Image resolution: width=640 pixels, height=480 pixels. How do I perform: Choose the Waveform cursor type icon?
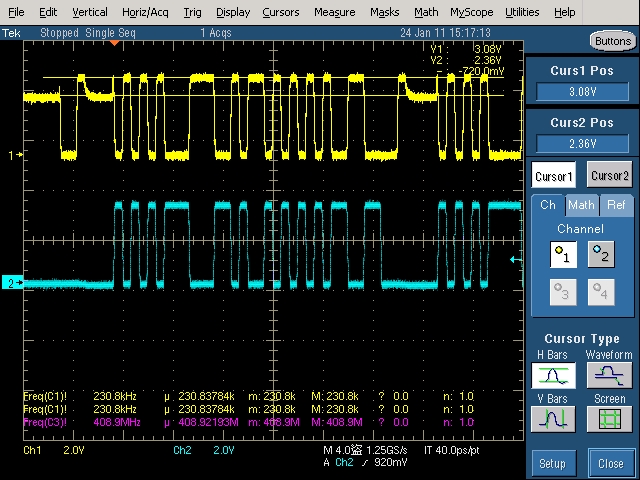click(610, 375)
